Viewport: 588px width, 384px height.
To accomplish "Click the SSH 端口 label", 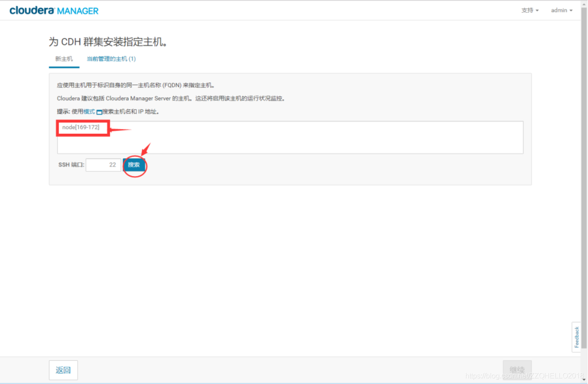I will [71, 165].
